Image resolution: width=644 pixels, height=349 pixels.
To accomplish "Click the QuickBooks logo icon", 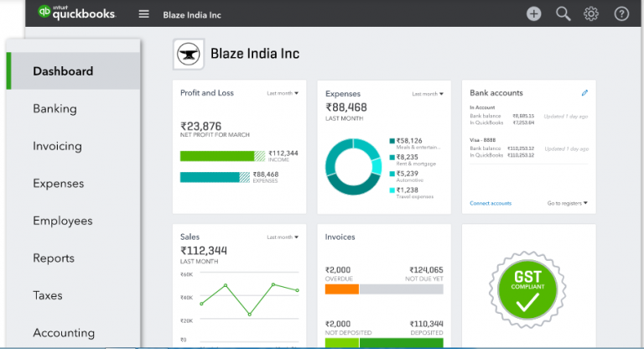I will 45,13.
